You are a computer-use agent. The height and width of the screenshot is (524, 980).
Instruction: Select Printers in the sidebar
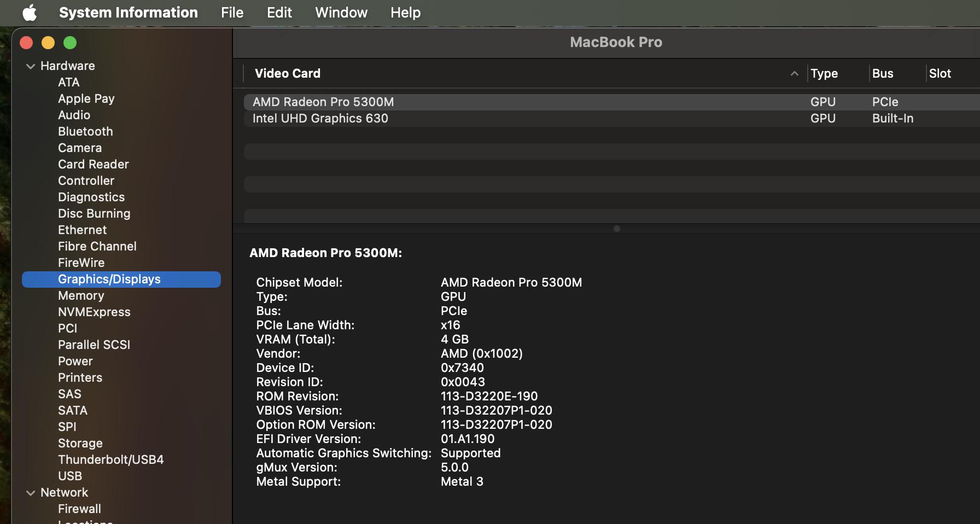[80, 377]
